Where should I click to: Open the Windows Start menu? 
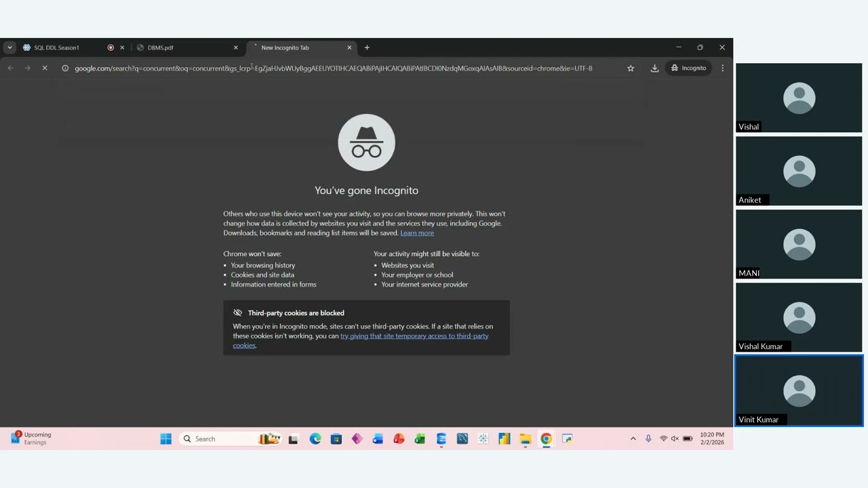[165, 439]
